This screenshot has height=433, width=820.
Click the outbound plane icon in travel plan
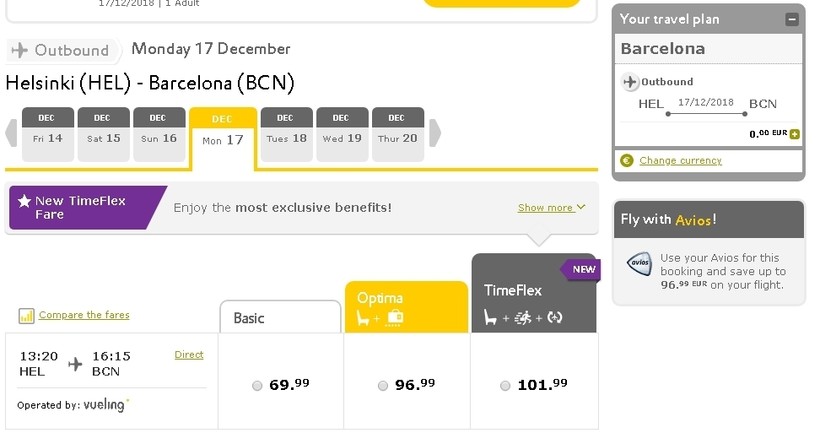coord(629,82)
